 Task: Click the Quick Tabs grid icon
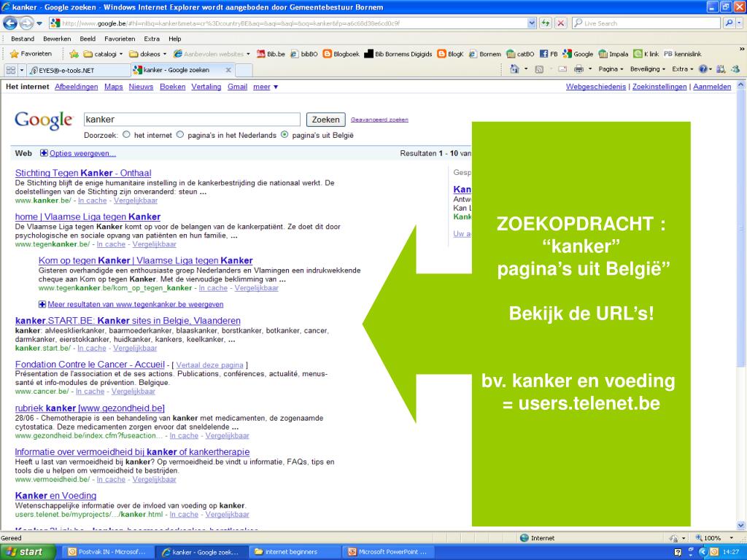(10, 70)
